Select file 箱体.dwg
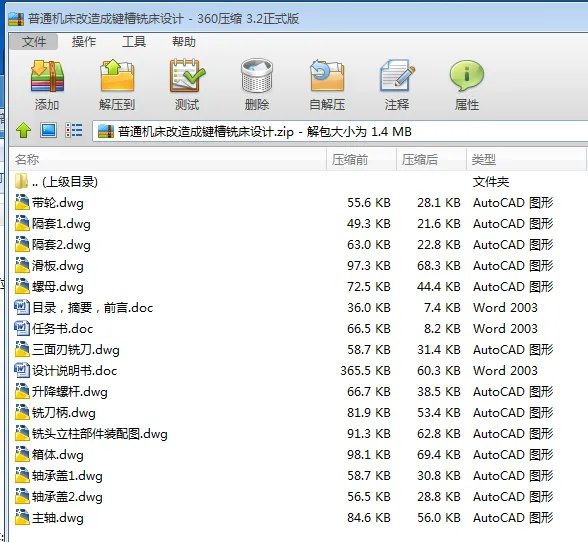The image size is (588, 542). pyautogui.click(x=298, y=455)
